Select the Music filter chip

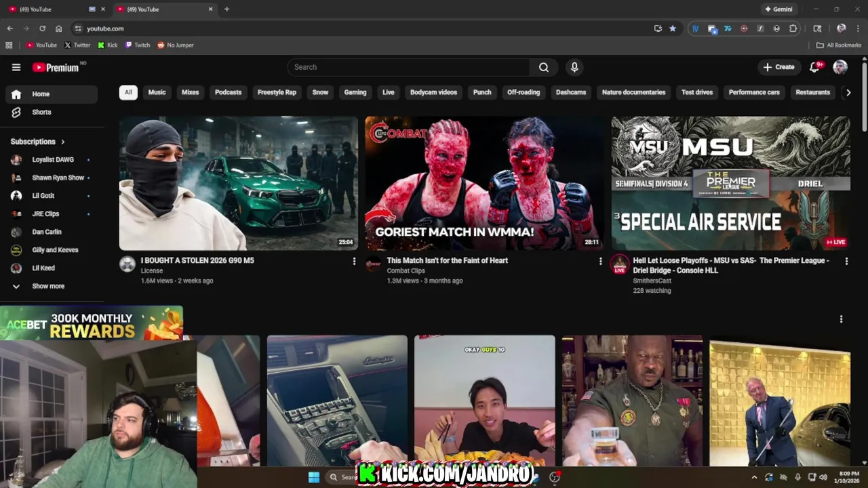(157, 92)
